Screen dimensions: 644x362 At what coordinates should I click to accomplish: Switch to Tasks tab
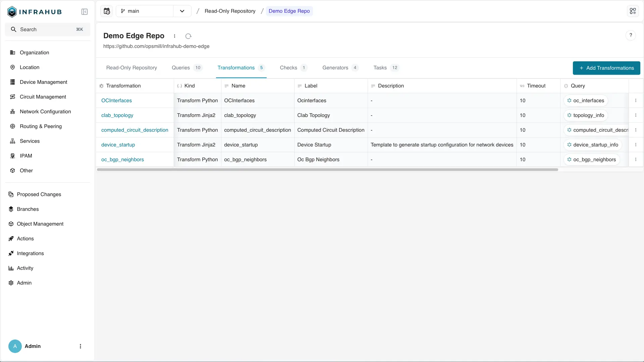point(386,68)
